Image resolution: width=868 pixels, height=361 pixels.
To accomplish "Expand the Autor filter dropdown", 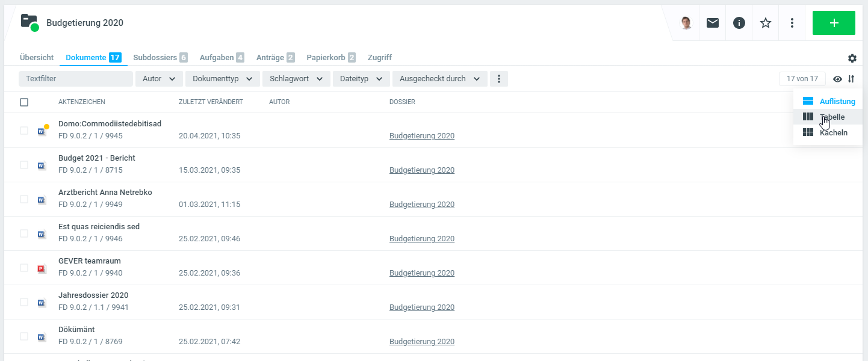I will (x=159, y=79).
